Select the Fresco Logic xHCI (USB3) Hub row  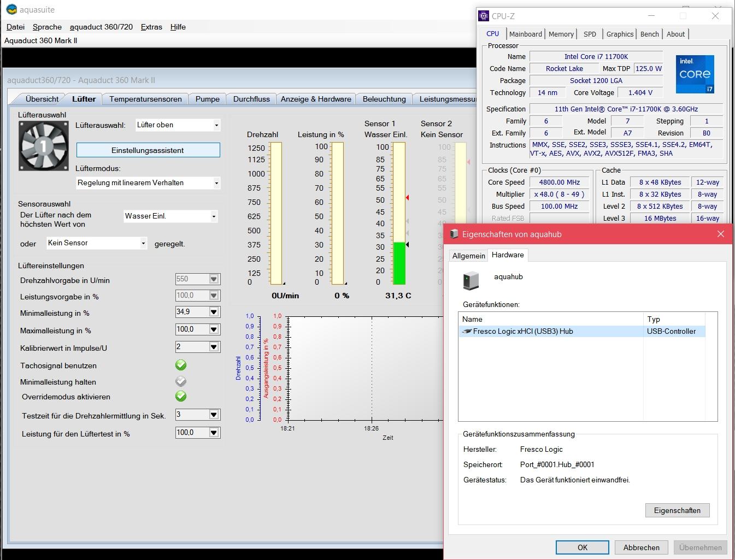582,331
